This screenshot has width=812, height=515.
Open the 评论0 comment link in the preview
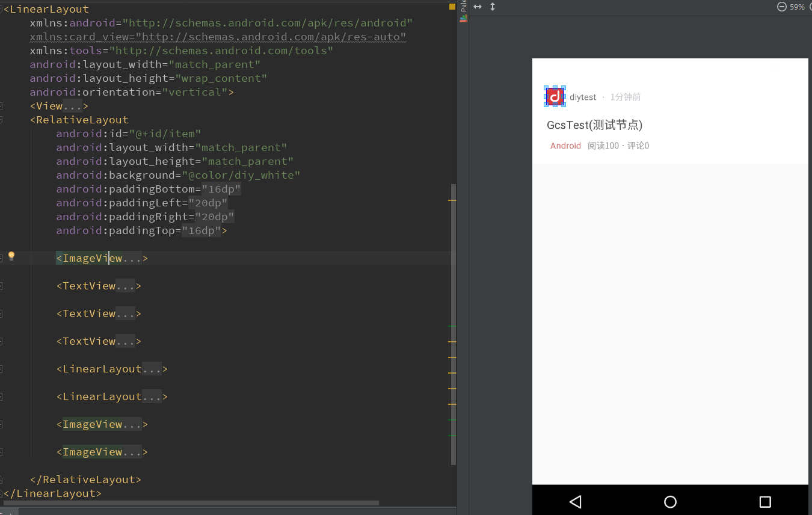[x=639, y=145]
